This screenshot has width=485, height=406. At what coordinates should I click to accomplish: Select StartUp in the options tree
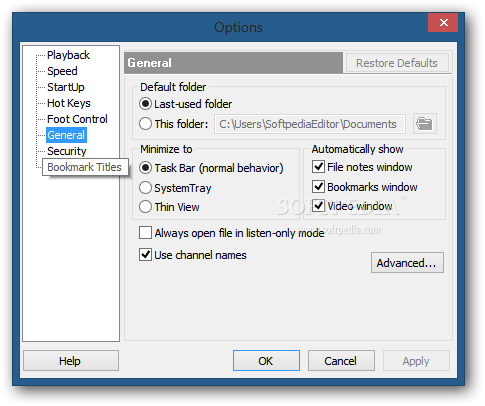(x=66, y=87)
